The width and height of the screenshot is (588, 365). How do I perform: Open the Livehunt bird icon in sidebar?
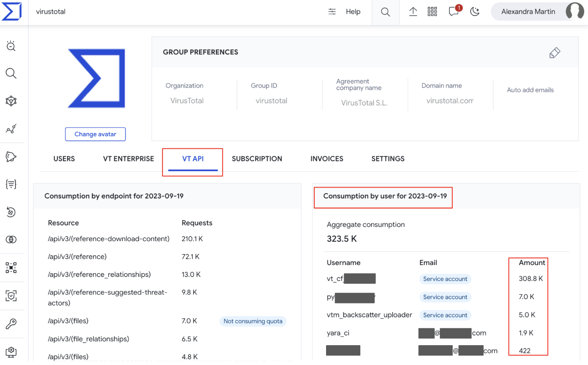pyautogui.click(x=11, y=157)
